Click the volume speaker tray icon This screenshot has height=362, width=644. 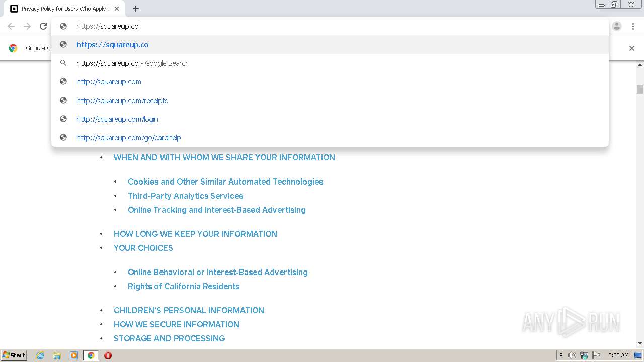tap(572, 355)
